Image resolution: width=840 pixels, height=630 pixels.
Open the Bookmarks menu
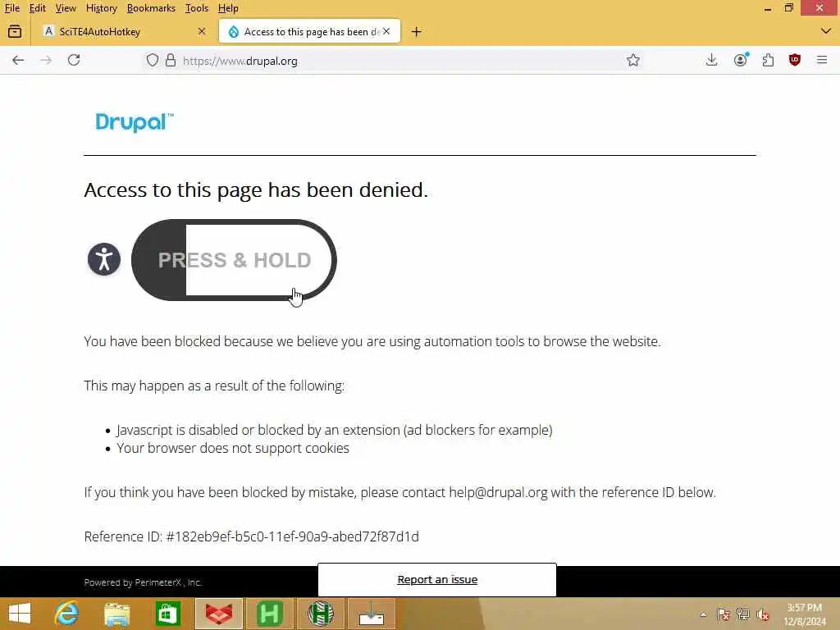151,8
